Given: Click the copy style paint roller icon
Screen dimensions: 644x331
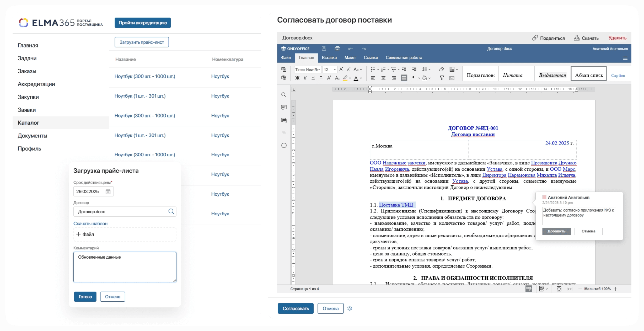Looking at the screenshot, I should click(442, 78).
